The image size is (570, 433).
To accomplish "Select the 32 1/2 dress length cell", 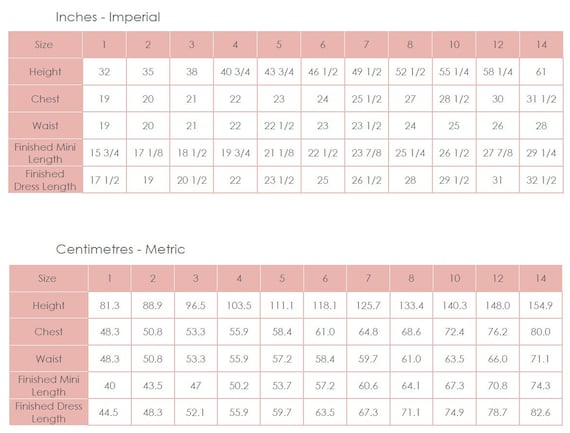I will pos(541,180).
